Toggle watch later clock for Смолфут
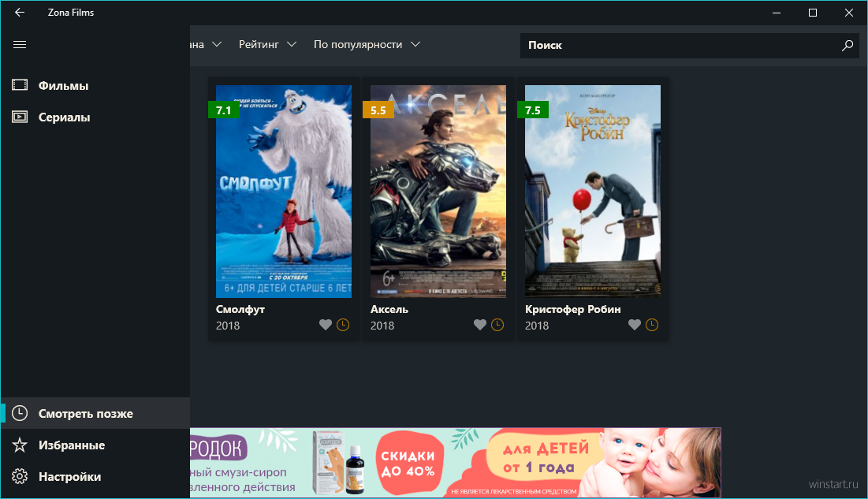The image size is (868, 499). pyautogui.click(x=343, y=325)
